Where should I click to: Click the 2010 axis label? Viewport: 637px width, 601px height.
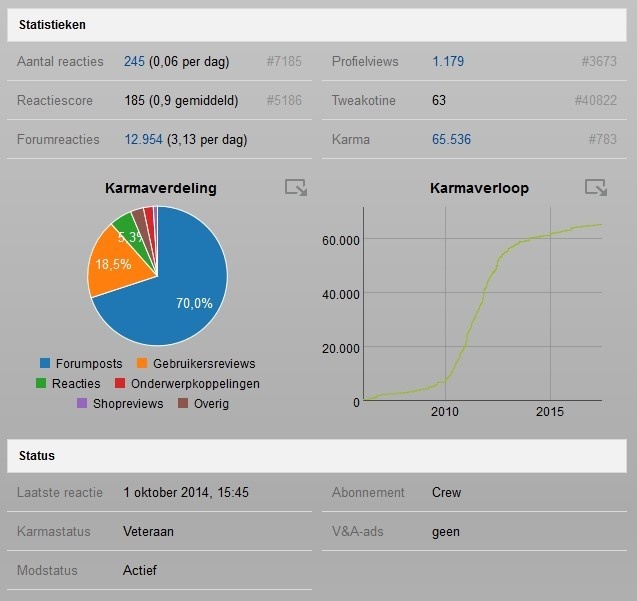(x=445, y=412)
